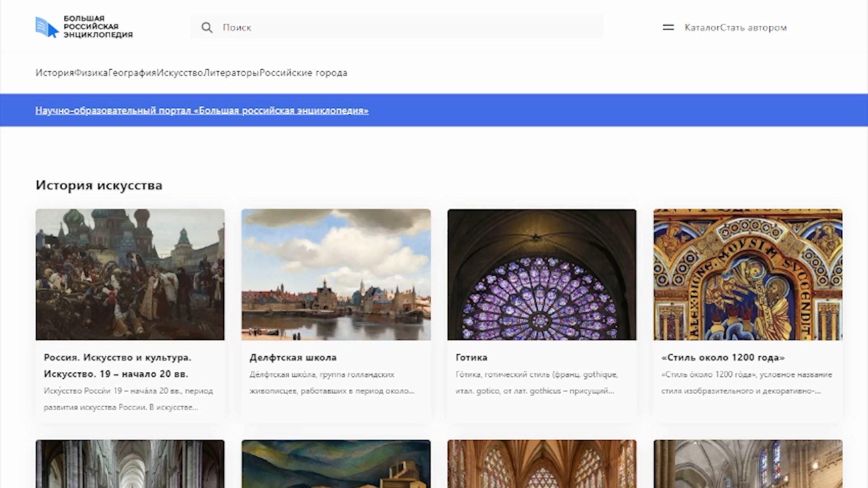Open the Готика article title
This screenshot has height=488, width=868.
[471, 357]
